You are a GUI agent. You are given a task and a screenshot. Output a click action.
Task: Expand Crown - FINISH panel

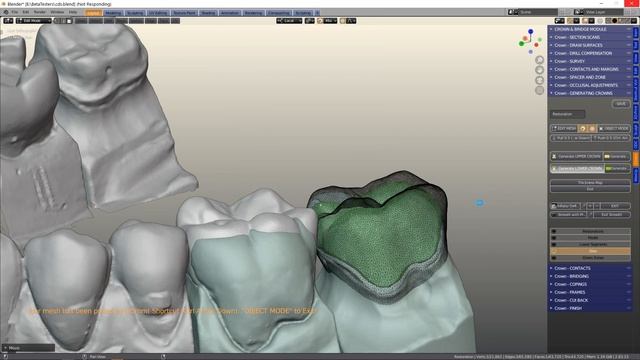590,308
